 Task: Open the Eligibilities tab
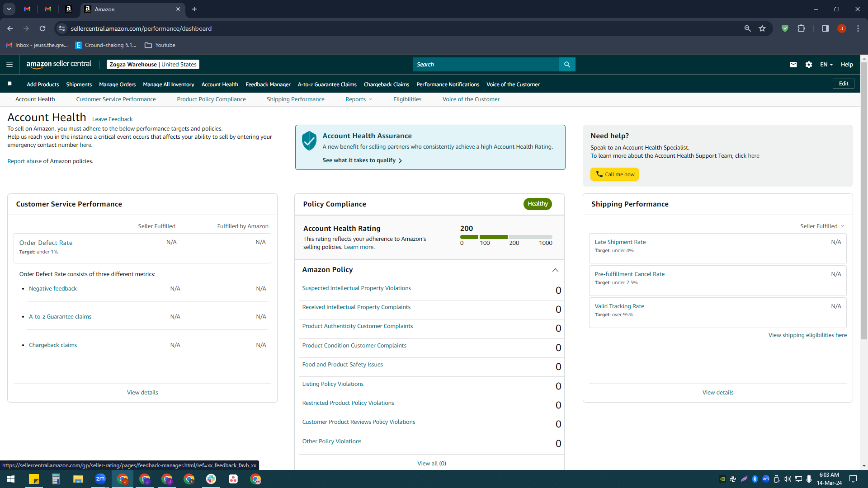pos(407,99)
